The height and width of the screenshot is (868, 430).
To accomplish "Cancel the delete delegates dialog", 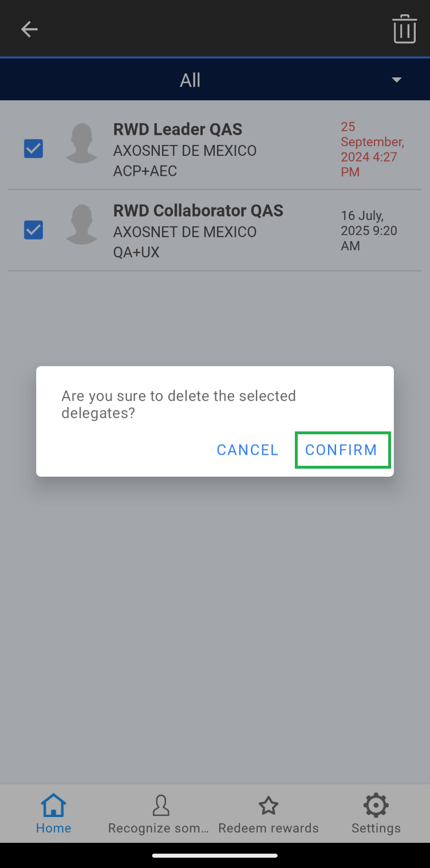I will click(247, 450).
